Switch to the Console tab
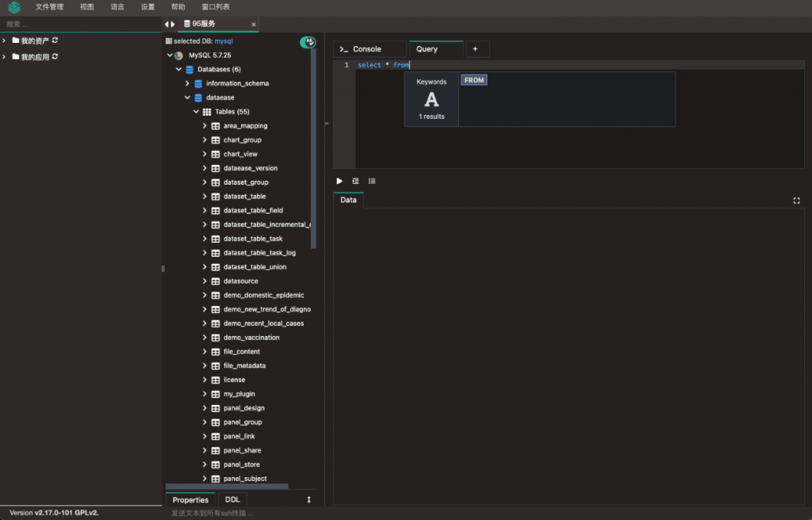 click(x=370, y=49)
